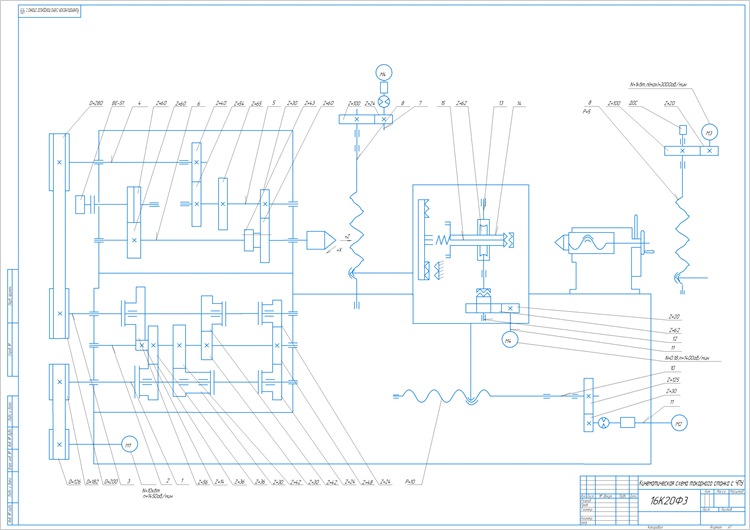The image size is (750, 530).
Task: Click the M2 motor circle symbol
Action: point(679,423)
